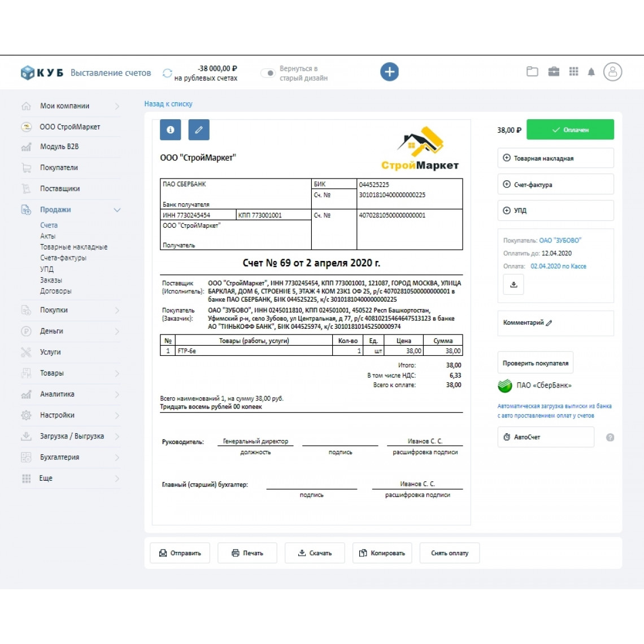The height and width of the screenshot is (644, 644).
Task: Open the Акты submenu item
Action: [x=47, y=236]
